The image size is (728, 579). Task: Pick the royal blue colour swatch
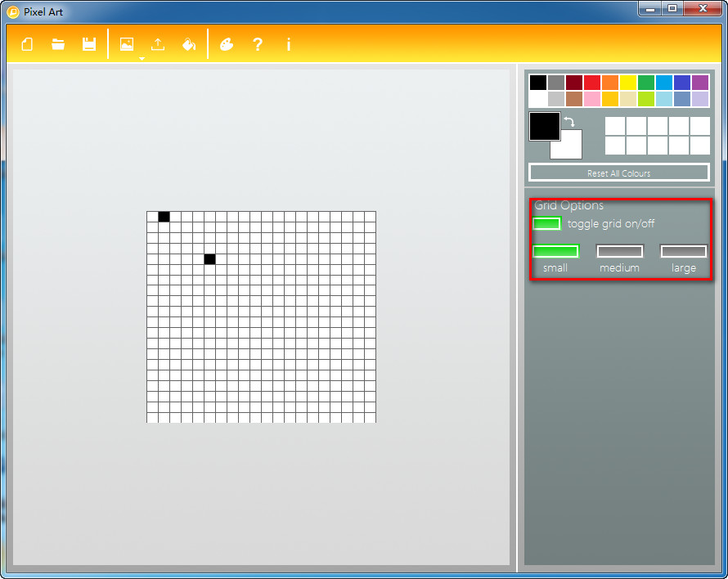click(682, 83)
